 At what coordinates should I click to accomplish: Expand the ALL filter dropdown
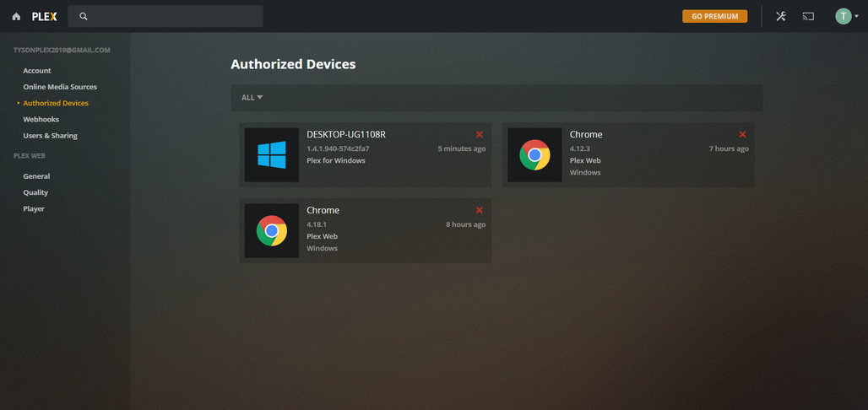point(252,97)
